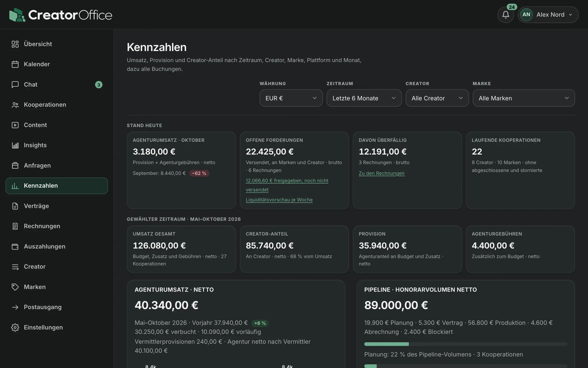Open the Übersicht sidebar item
The image size is (588, 368).
click(57, 44)
